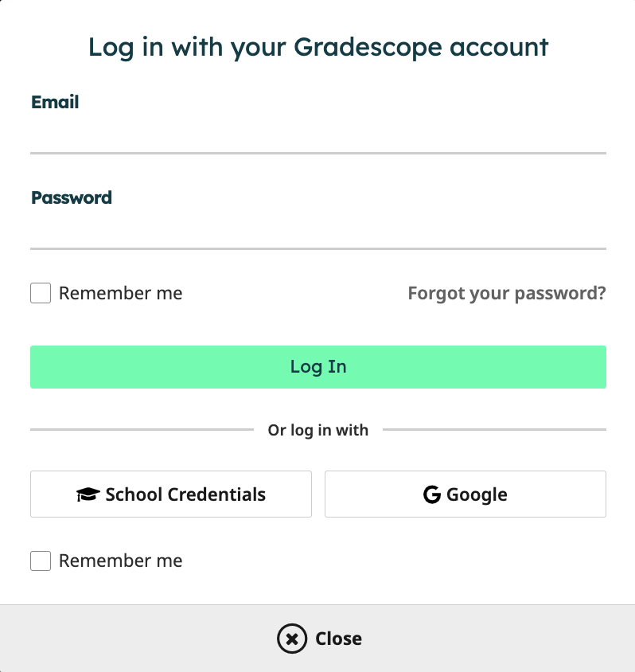Click the circled X icon next to Close
The width and height of the screenshot is (635, 672).
(292, 639)
